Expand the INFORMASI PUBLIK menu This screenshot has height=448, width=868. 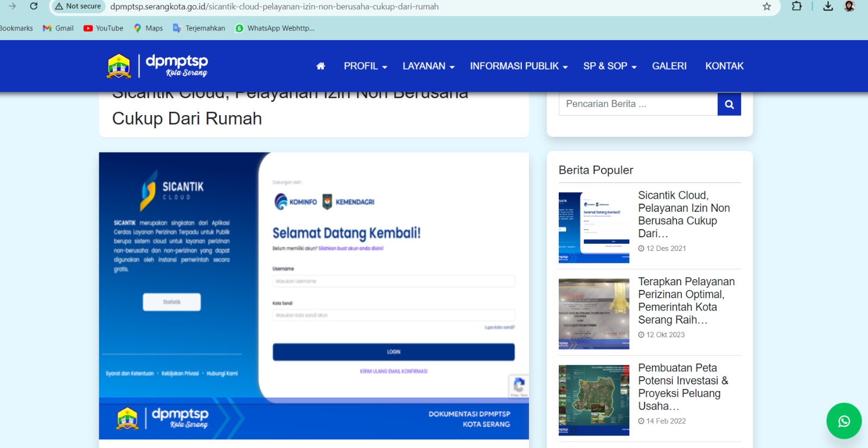coord(519,66)
